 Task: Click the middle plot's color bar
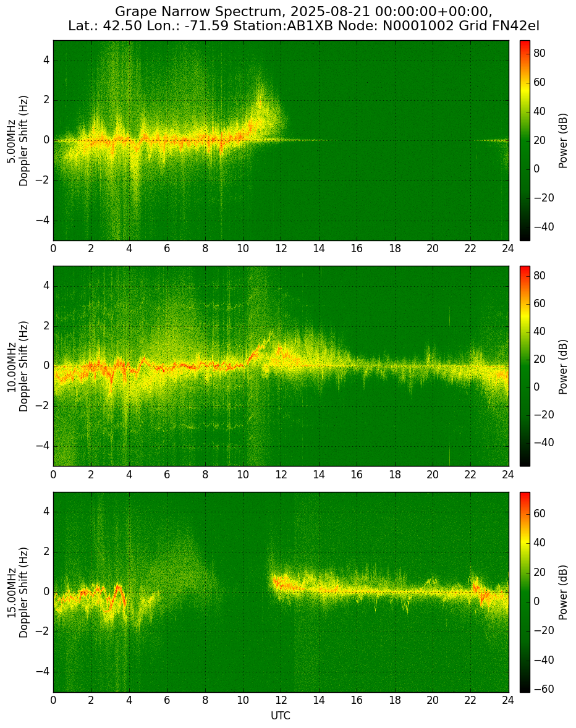pos(525,366)
